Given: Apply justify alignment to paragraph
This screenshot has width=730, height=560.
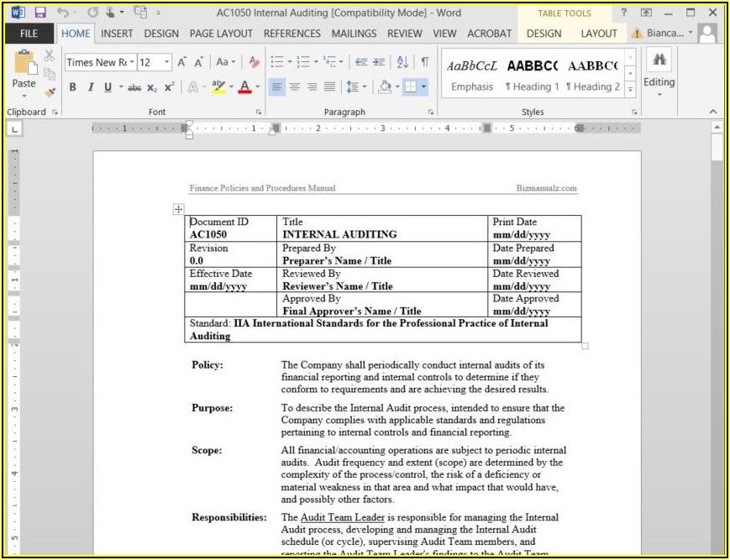Looking at the screenshot, I should point(329,86).
